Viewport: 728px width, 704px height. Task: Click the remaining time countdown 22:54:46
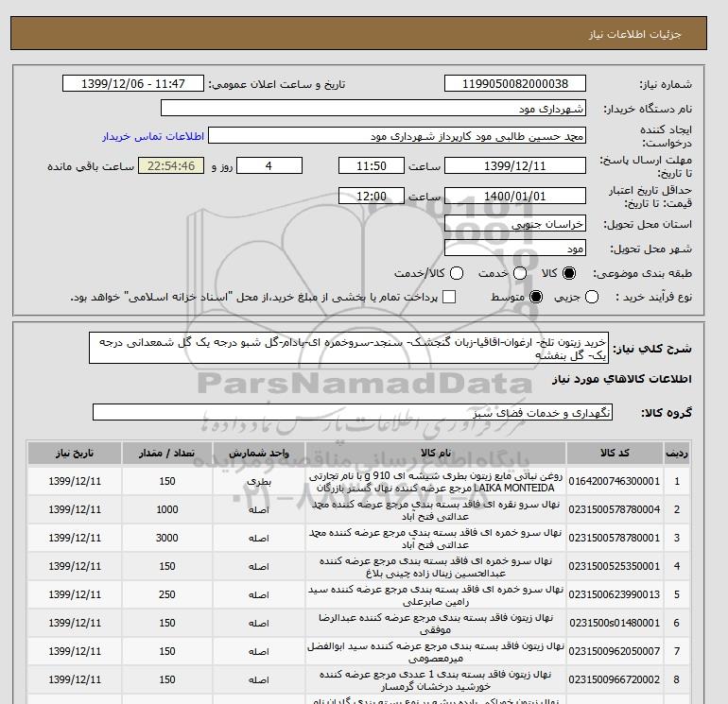click(171, 165)
